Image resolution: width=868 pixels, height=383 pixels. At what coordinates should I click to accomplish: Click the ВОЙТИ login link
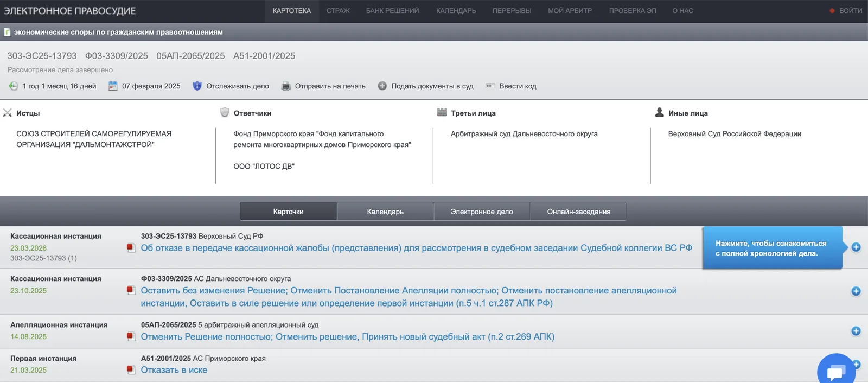850,11
